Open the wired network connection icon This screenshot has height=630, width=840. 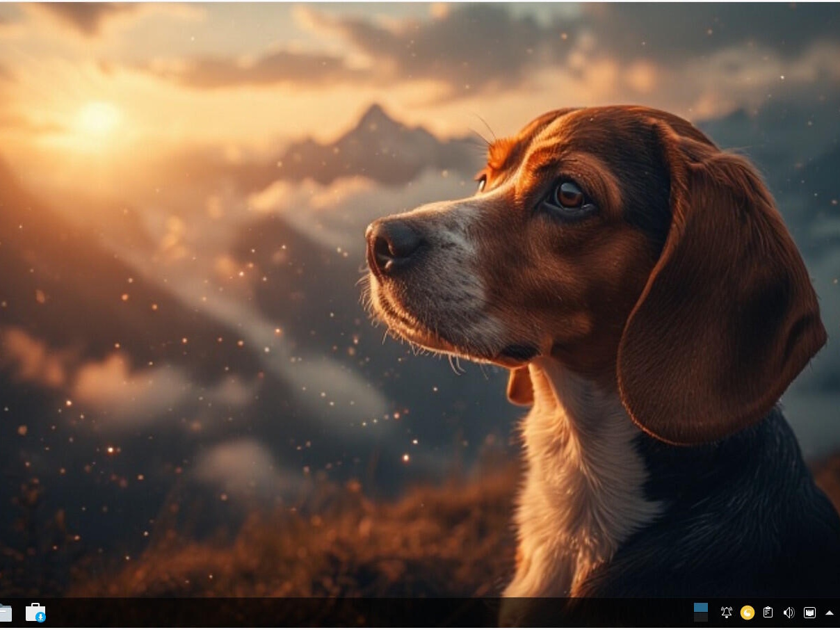tap(809, 613)
